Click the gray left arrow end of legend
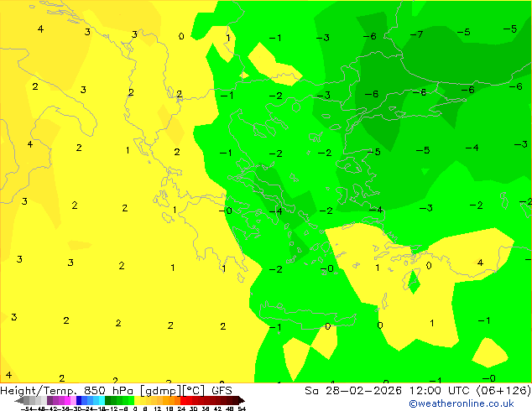This screenshot has width=532, height=411. pos(19,400)
